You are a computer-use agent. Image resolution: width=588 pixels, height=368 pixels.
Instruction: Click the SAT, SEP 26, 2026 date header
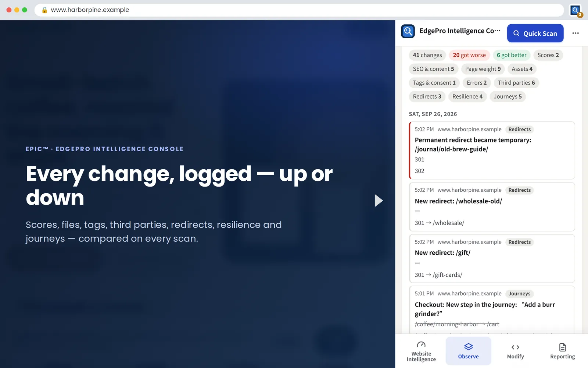coord(433,114)
